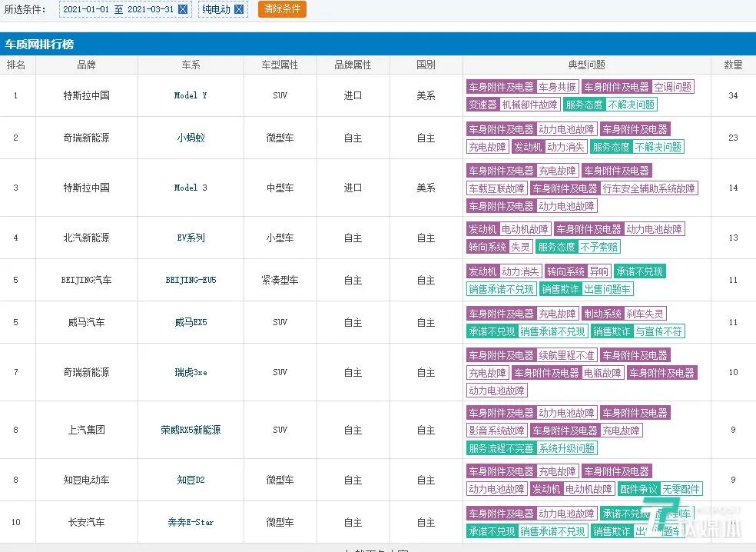Click the 数量 column header
This screenshot has height=552, width=756.
coord(733,65)
